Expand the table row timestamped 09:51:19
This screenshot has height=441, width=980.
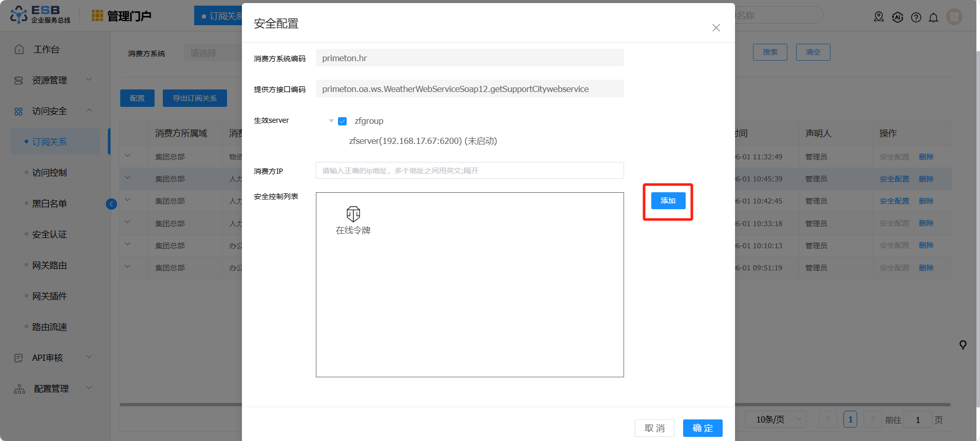127,267
